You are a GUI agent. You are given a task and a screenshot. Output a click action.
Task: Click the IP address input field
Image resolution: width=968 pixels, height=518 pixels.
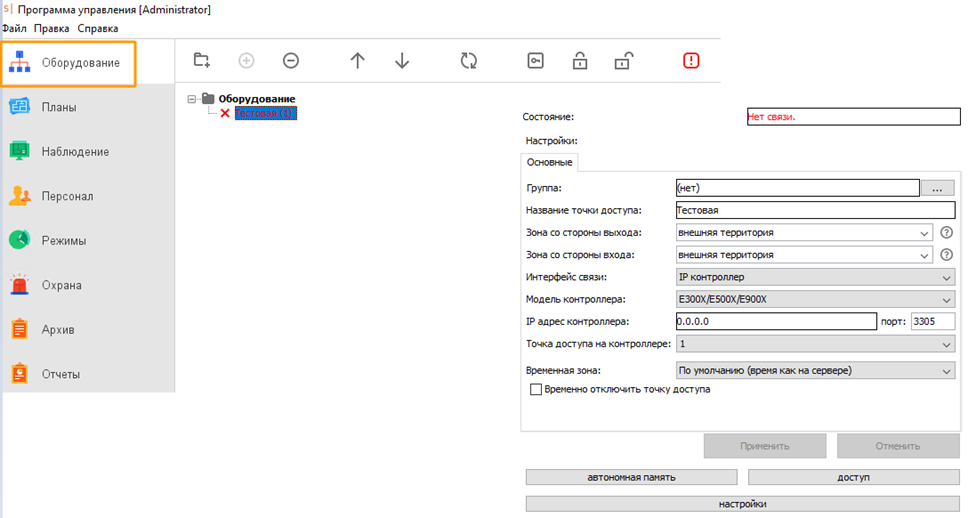[x=775, y=321]
